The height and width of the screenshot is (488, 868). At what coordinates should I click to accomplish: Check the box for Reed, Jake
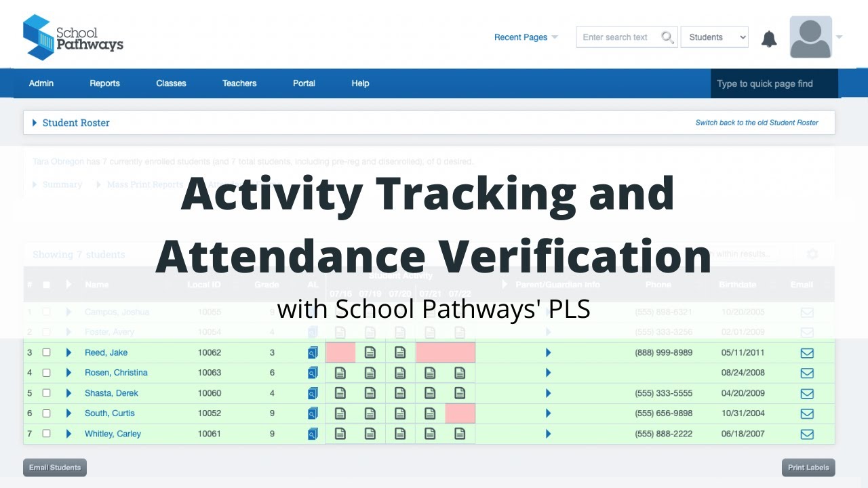[46, 352]
